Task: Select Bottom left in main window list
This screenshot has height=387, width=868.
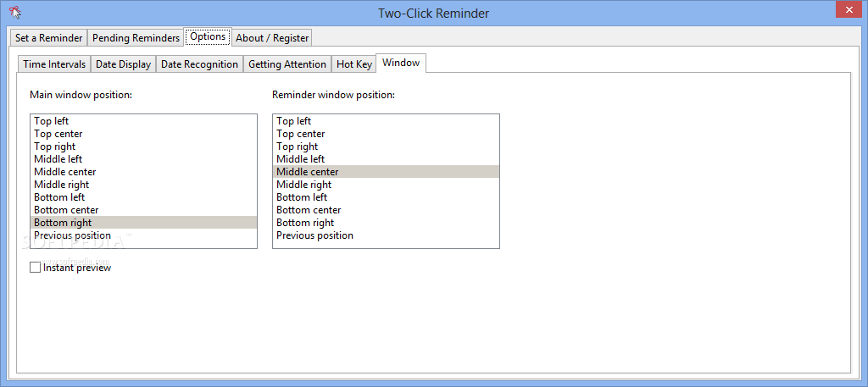Action: tap(143, 197)
